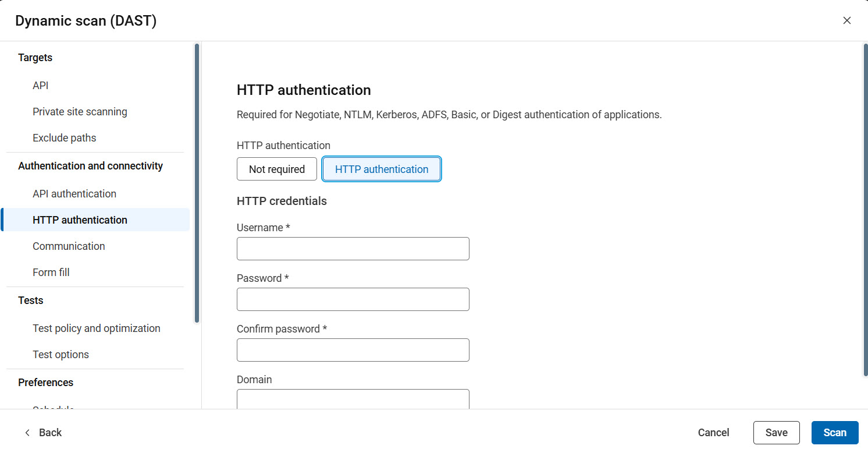Select the Not required option

[x=276, y=169]
